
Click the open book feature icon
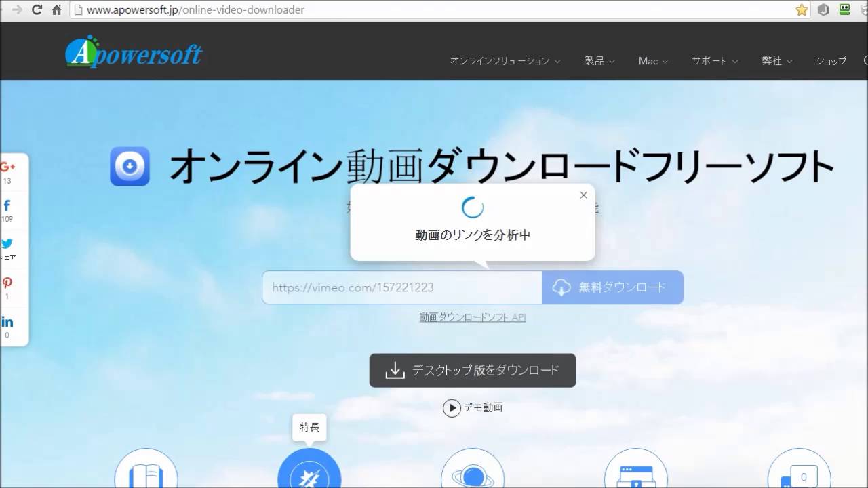146,468
